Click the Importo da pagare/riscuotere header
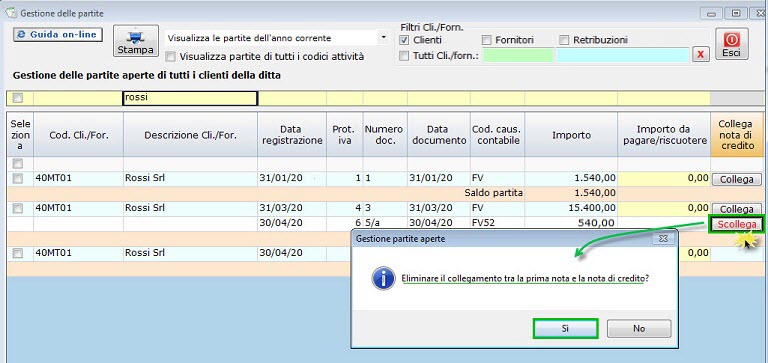 tap(664, 135)
